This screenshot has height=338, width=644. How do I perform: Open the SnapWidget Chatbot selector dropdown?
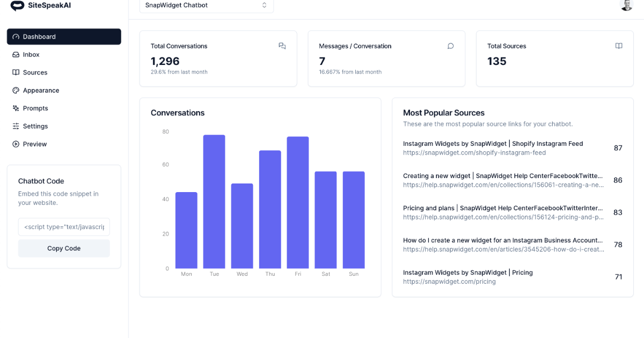(206, 5)
